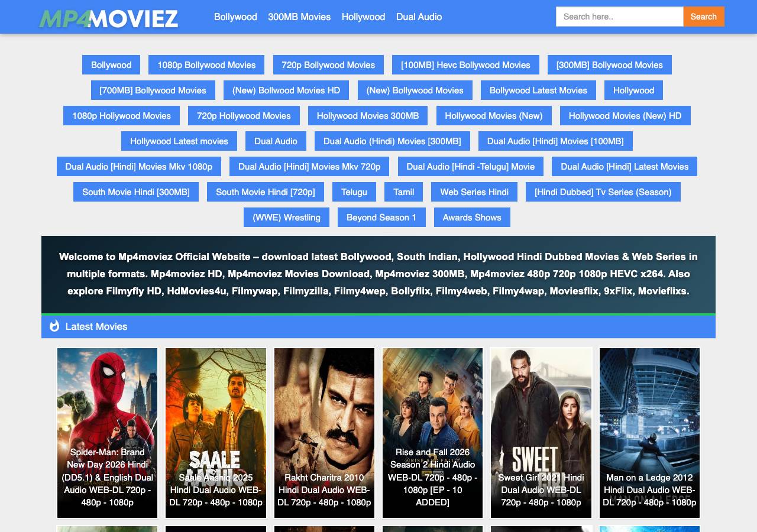Open the 300MB Movies navigation item
The width and height of the screenshot is (757, 532).
click(299, 17)
